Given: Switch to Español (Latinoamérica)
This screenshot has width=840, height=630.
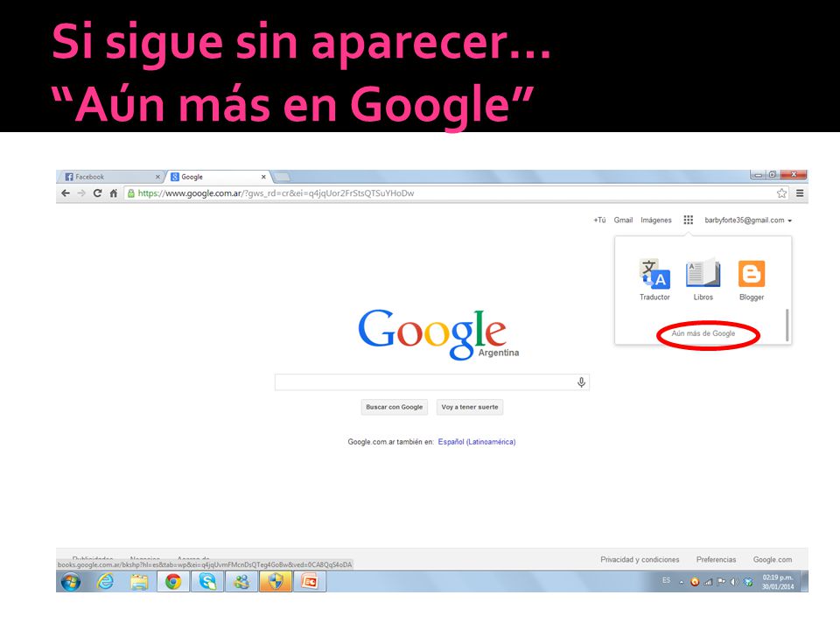Looking at the screenshot, I should (x=477, y=442).
